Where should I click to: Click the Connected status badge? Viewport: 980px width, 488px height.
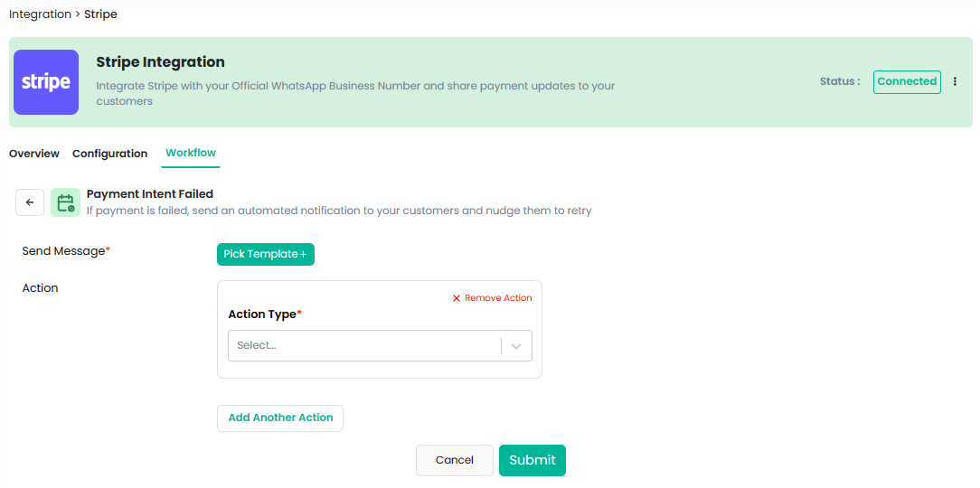pyautogui.click(x=906, y=81)
